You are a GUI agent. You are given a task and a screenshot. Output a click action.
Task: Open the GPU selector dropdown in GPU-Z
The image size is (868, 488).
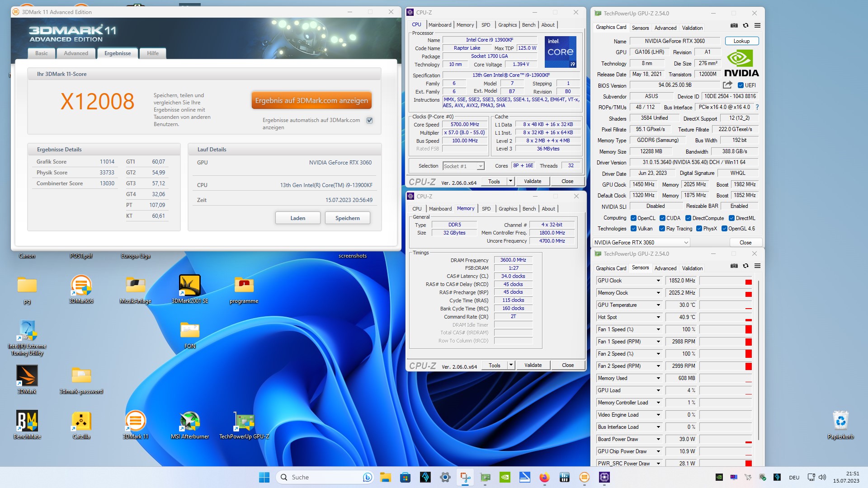click(641, 243)
